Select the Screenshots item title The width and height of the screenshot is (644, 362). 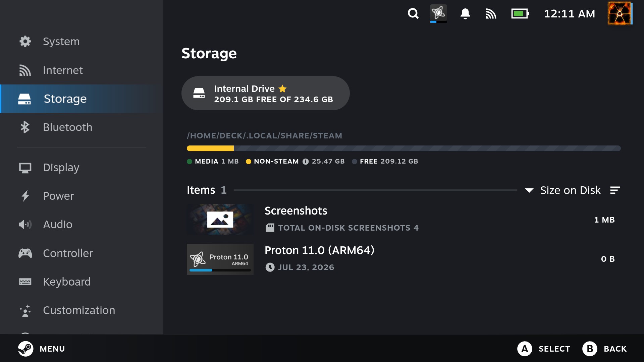(x=296, y=211)
